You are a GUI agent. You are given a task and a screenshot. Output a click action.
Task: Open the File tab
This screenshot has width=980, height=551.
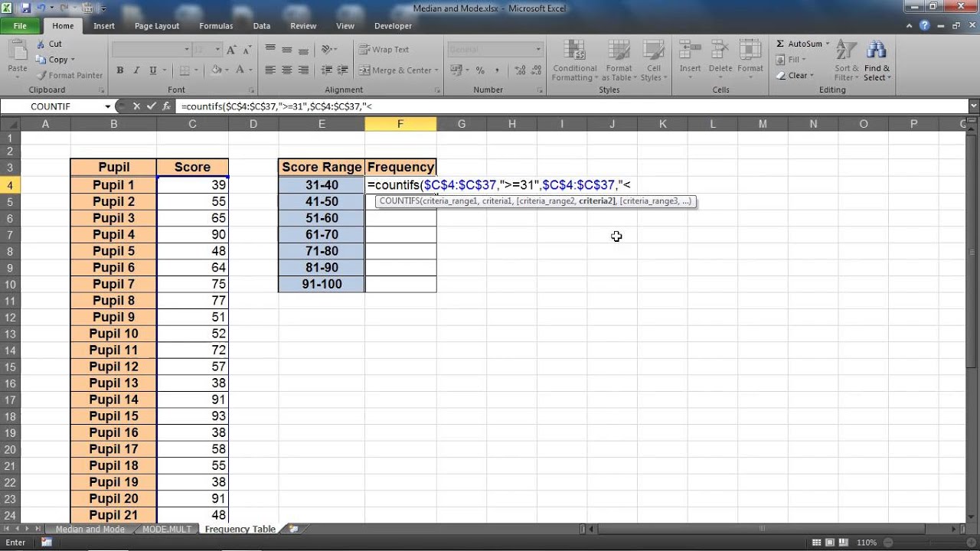tap(20, 25)
